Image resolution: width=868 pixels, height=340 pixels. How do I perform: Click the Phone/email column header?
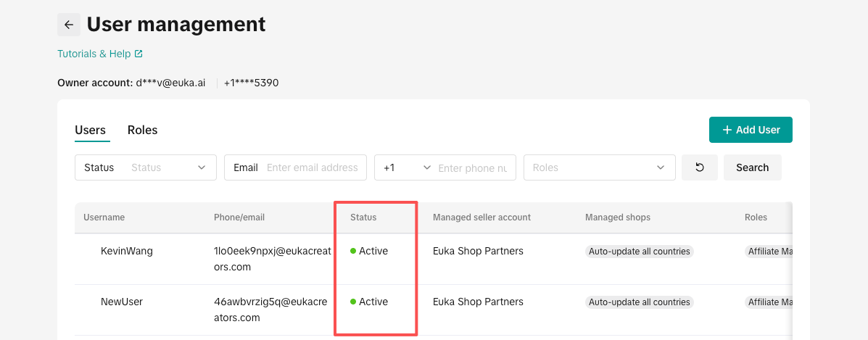(x=239, y=217)
